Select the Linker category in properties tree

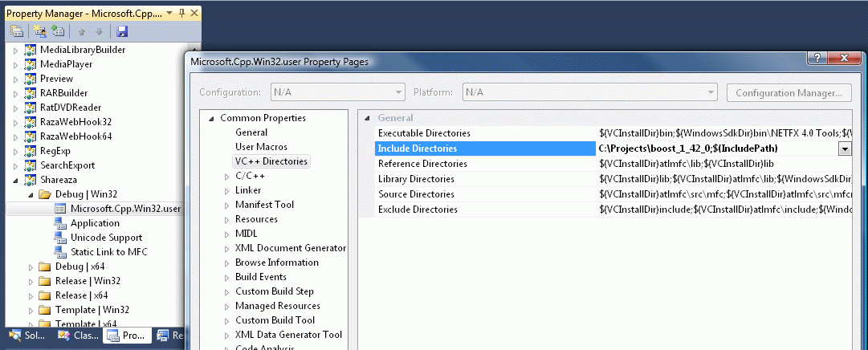pos(247,190)
